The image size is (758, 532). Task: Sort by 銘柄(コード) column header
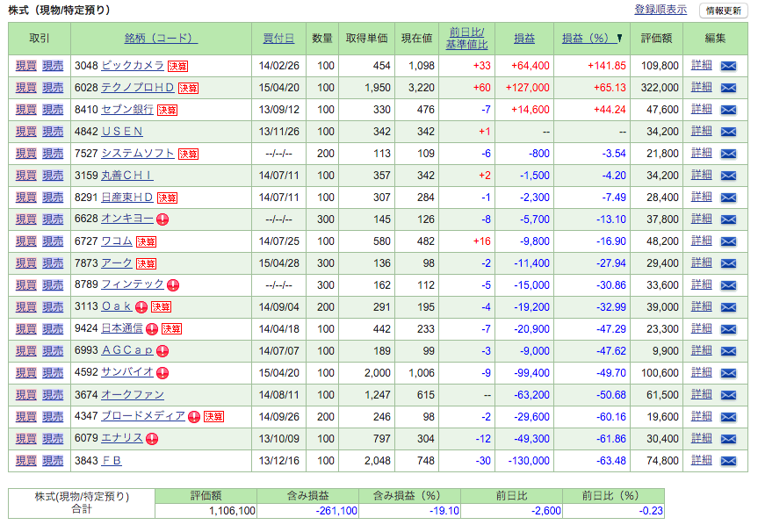(x=161, y=38)
